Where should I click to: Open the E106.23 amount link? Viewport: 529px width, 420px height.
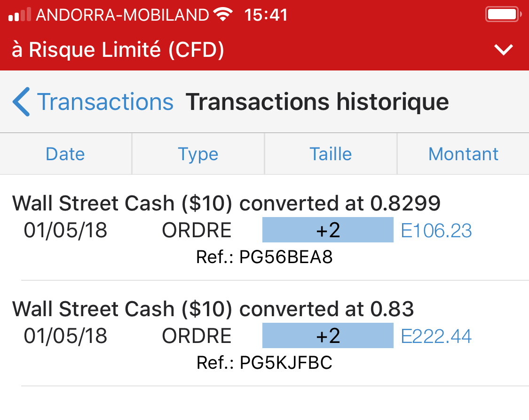coord(436,231)
